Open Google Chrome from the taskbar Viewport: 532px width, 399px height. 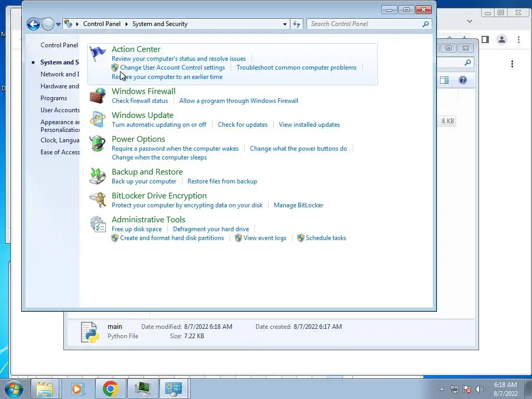tap(110, 389)
